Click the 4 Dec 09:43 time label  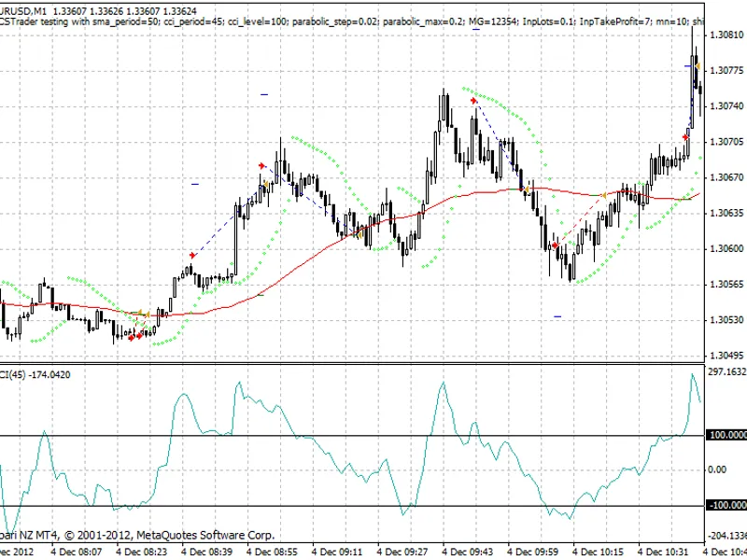click(468, 552)
